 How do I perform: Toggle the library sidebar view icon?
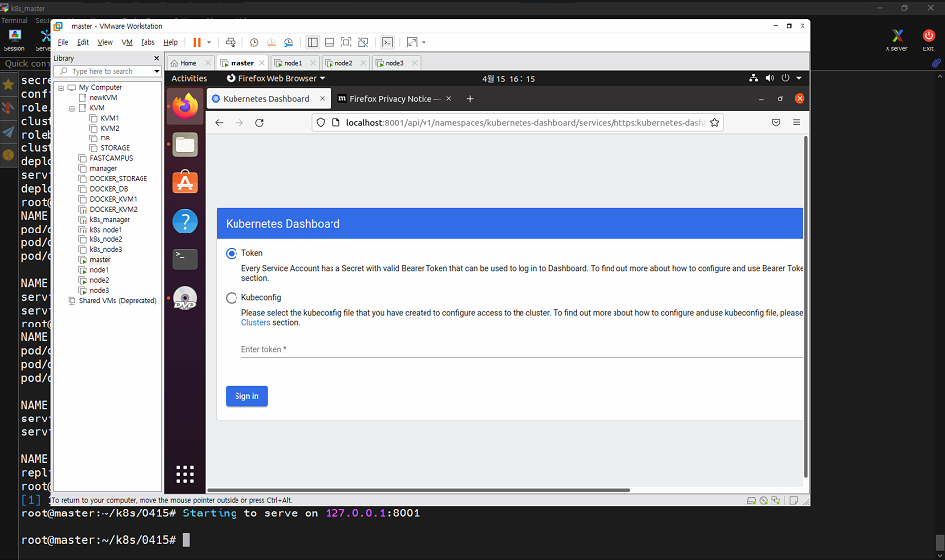pyautogui.click(x=312, y=43)
